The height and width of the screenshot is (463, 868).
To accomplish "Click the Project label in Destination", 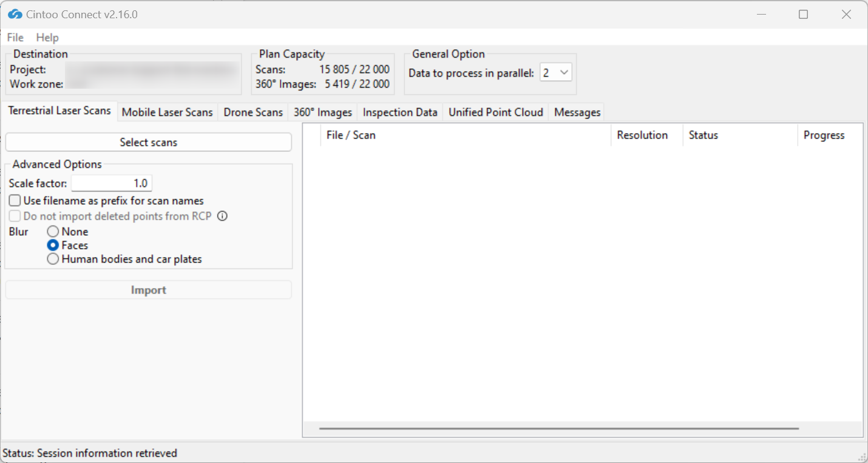I will pos(28,70).
